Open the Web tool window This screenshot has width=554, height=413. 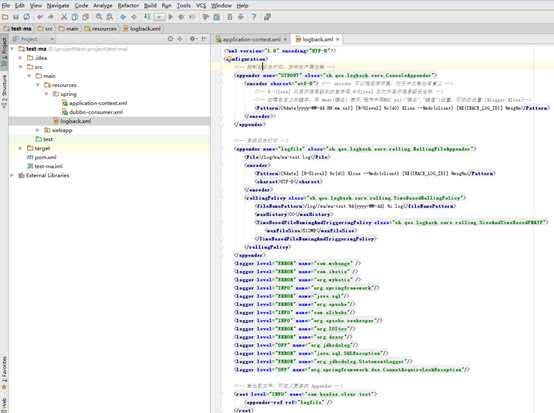tap(4, 404)
